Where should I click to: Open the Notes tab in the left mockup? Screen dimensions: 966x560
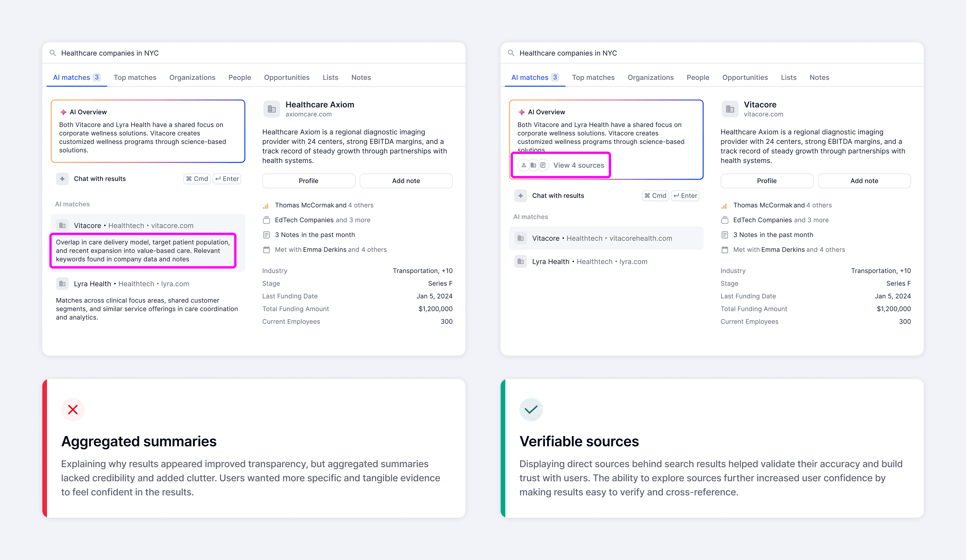[x=361, y=78]
